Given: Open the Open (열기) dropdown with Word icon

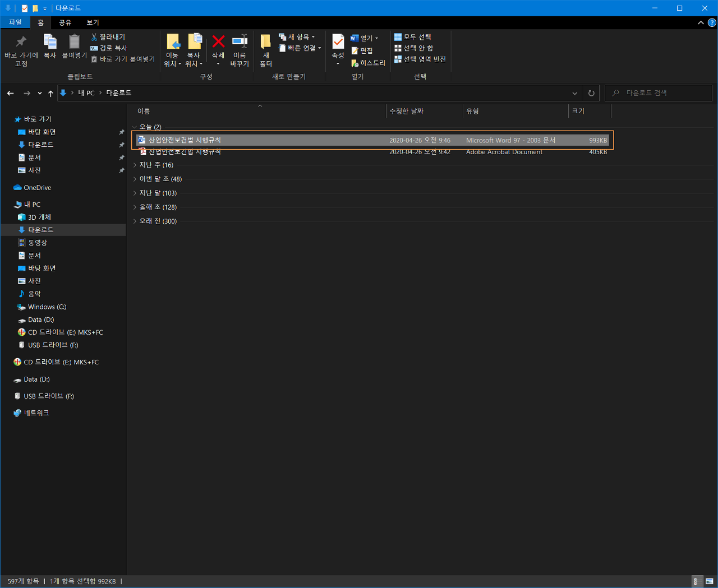Looking at the screenshot, I should coord(365,38).
